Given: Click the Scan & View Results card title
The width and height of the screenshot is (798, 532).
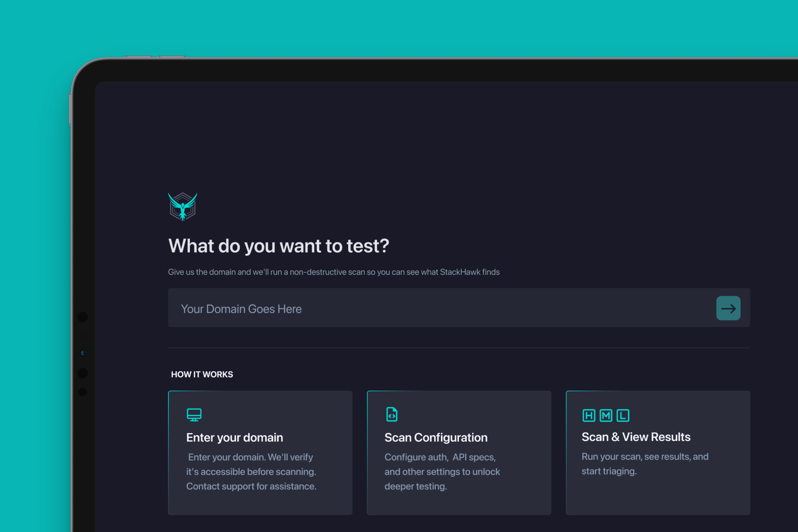Looking at the screenshot, I should (x=636, y=437).
